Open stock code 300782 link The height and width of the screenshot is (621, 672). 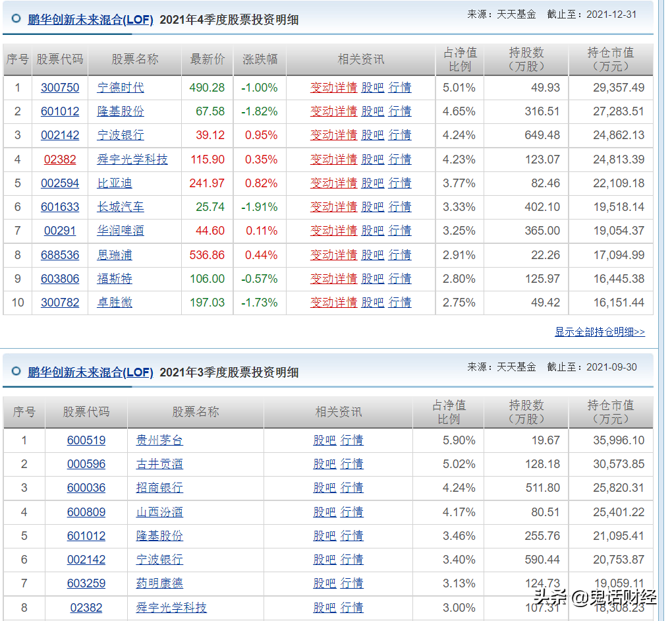point(60,303)
